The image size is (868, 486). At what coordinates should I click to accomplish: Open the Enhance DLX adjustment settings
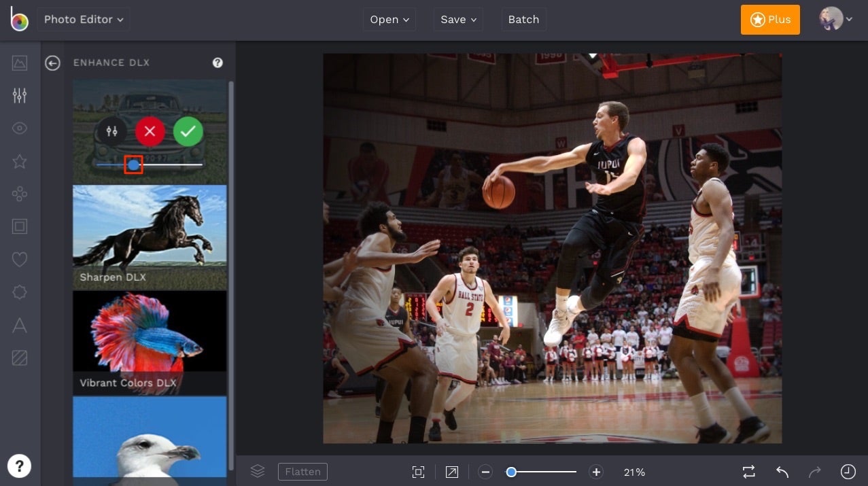(112, 131)
